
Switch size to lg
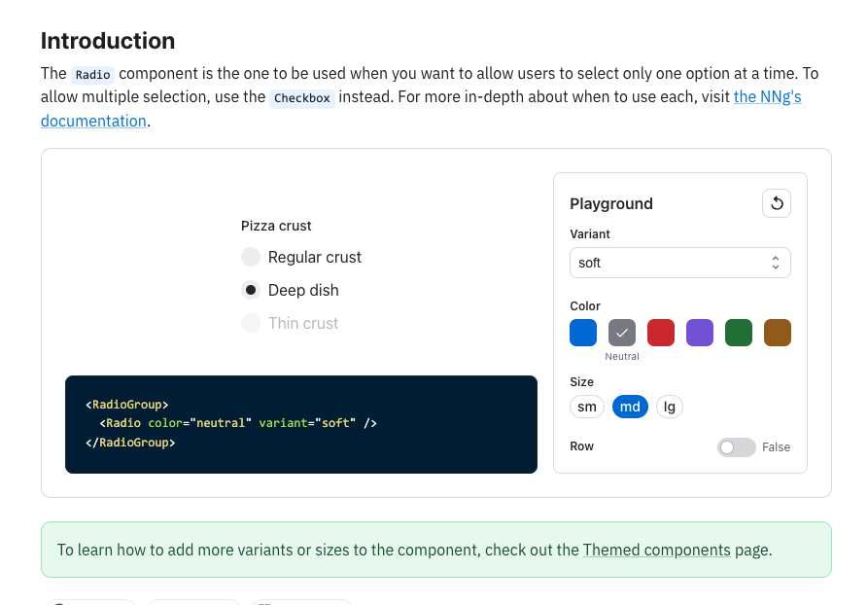tap(669, 407)
